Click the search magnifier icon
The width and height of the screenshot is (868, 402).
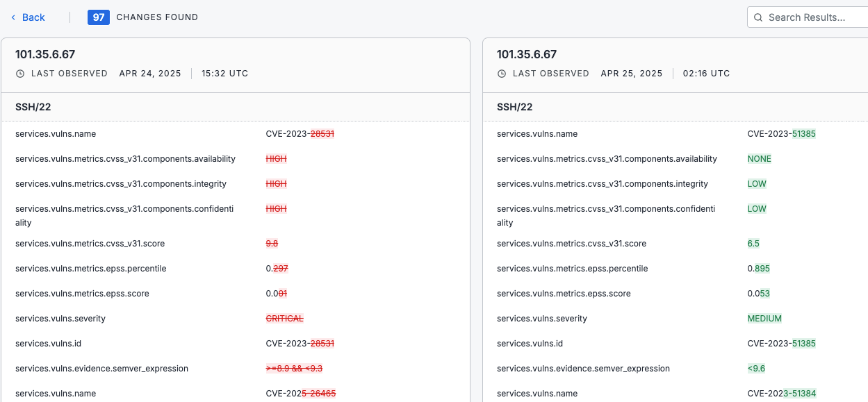point(759,17)
